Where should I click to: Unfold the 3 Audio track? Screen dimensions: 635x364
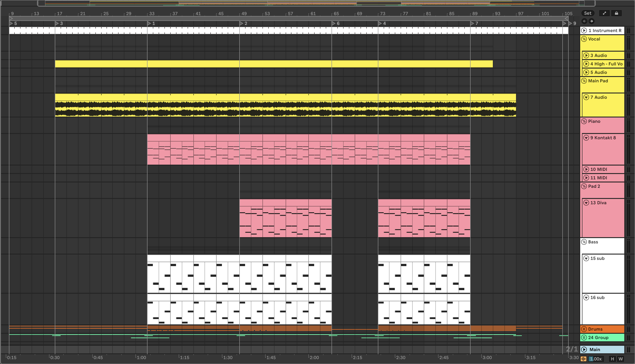coord(586,55)
